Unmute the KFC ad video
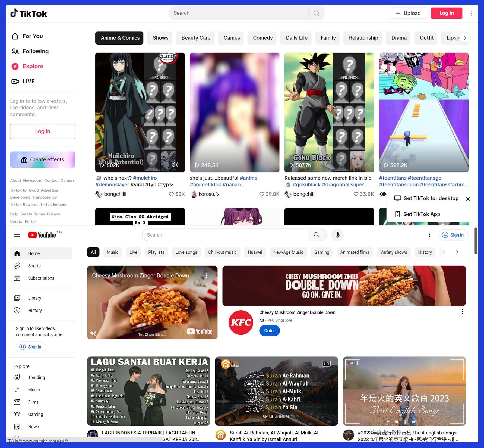This screenshot has height=448, width=484. pyautogui.click(x=93, y=333)
